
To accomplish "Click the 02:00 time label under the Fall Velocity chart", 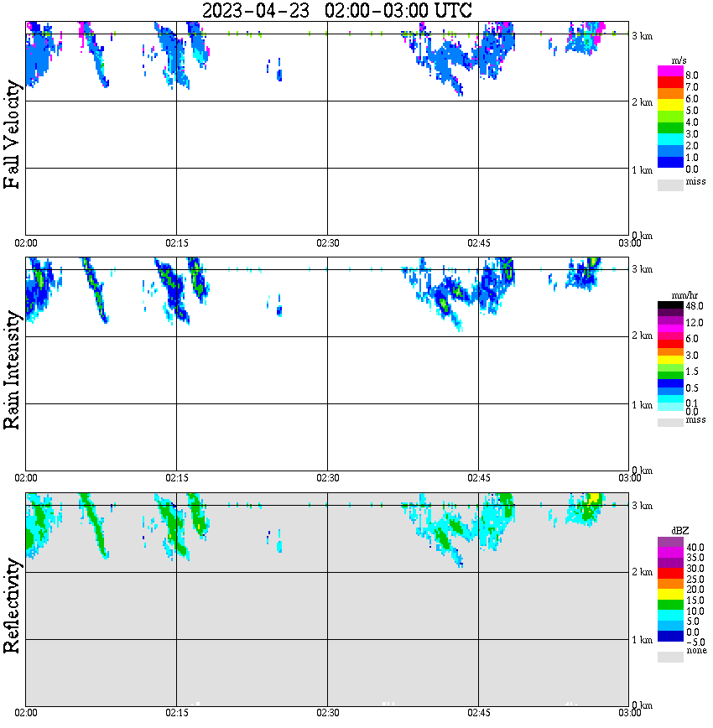I will click(25, 243).
